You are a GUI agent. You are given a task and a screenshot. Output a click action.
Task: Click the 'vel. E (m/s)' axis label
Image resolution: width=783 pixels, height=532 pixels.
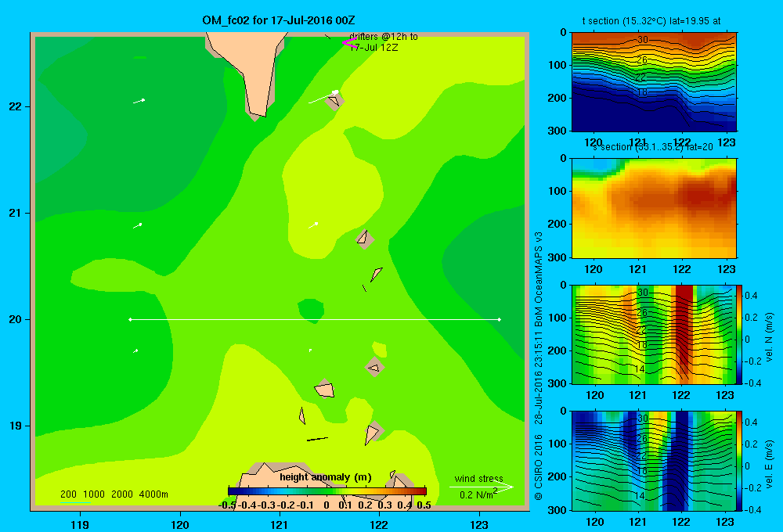770,464
